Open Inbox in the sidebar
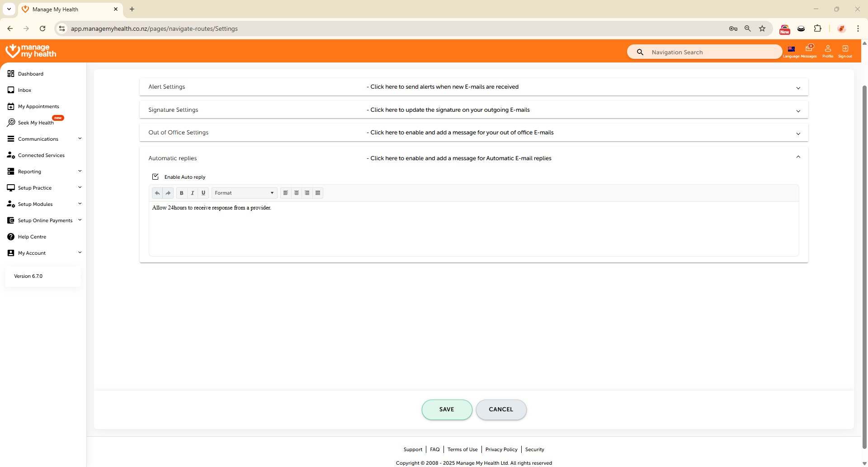Screen dimensions: 868x467 click(x=25, y=90)
